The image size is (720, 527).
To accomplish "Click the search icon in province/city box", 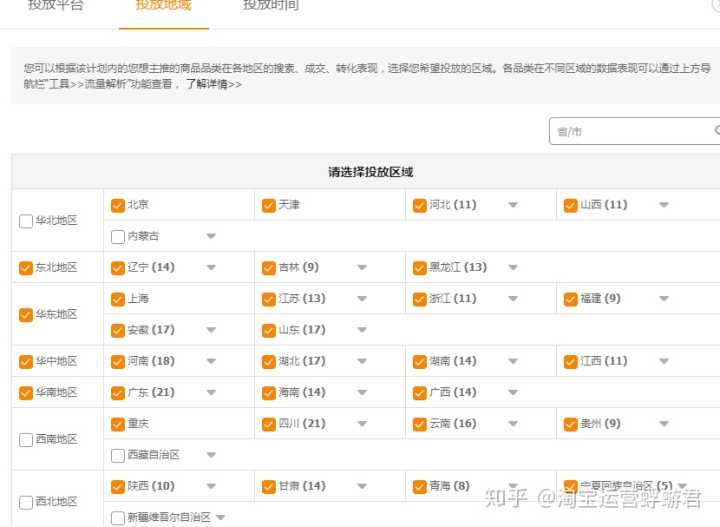I will (715, 131).
